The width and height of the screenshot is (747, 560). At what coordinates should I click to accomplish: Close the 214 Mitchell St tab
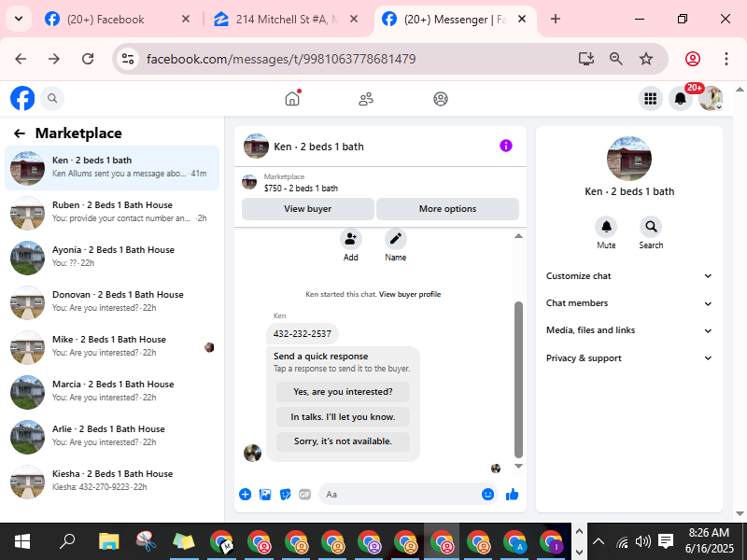(x=354, y=19)
